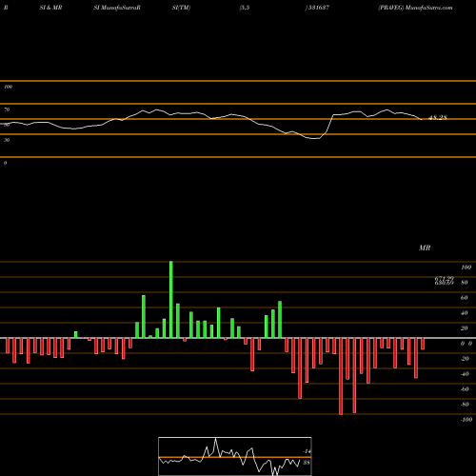Click the MR panel title label
The image size is (476, 476).
tap(425, 248)
